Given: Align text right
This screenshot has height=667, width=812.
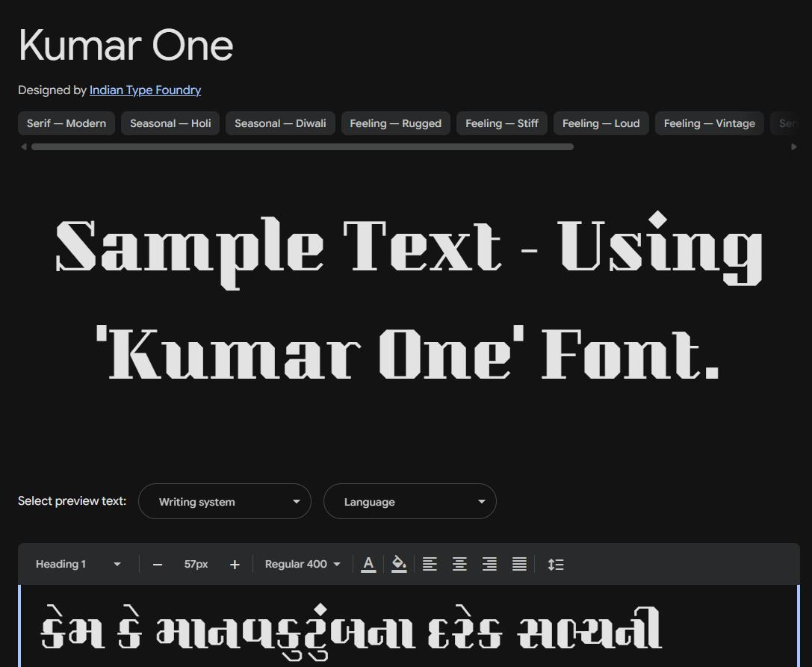Looking at the screenshot, I should point(489,564).
